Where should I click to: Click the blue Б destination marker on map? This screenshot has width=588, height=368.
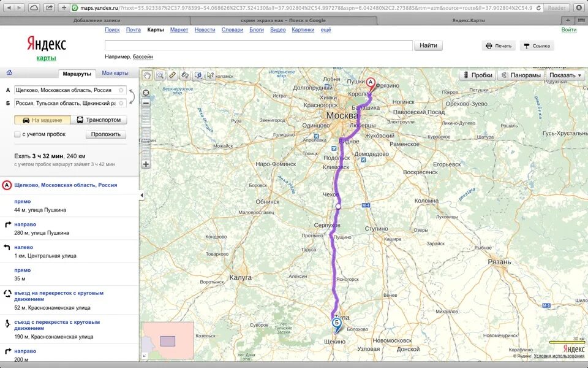click(337, 324)
